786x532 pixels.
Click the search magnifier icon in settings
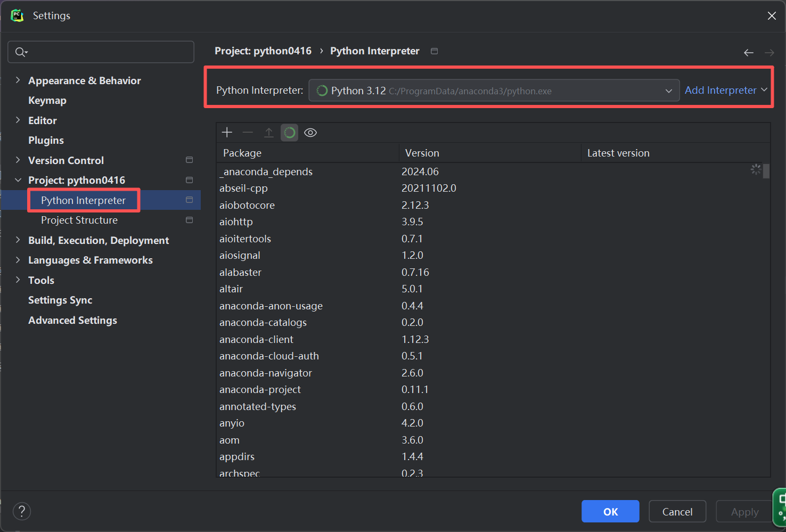pos(21,52)
